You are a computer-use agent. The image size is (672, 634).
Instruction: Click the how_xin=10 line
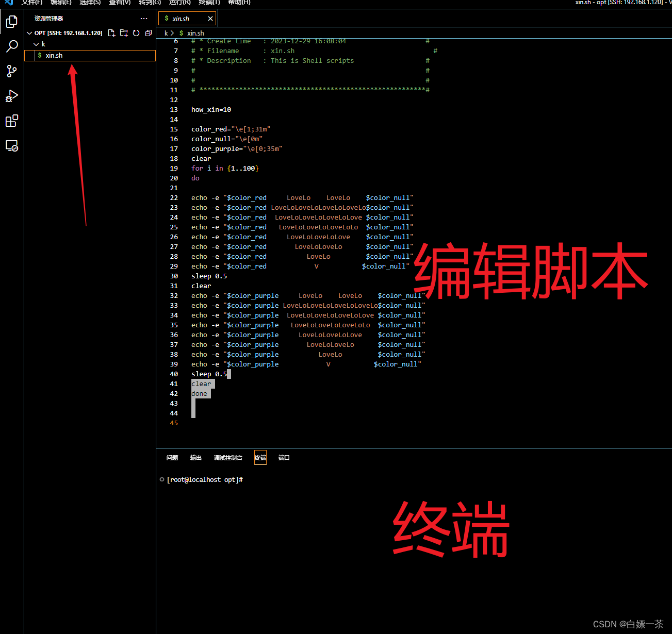[x=211, y=110]
